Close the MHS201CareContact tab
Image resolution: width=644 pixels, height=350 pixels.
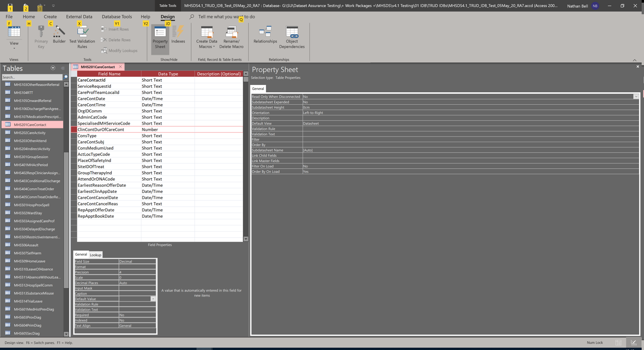[x=120, y=67]
